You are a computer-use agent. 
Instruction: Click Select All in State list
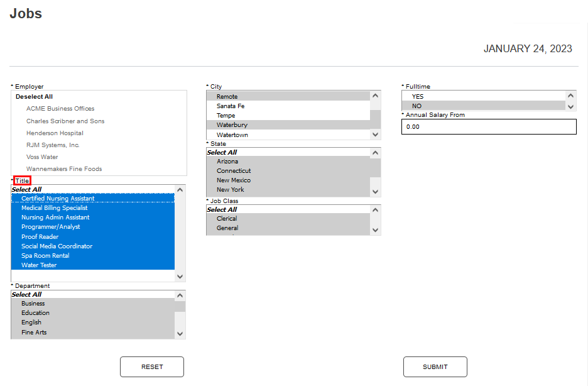click(x=222, y=152)
